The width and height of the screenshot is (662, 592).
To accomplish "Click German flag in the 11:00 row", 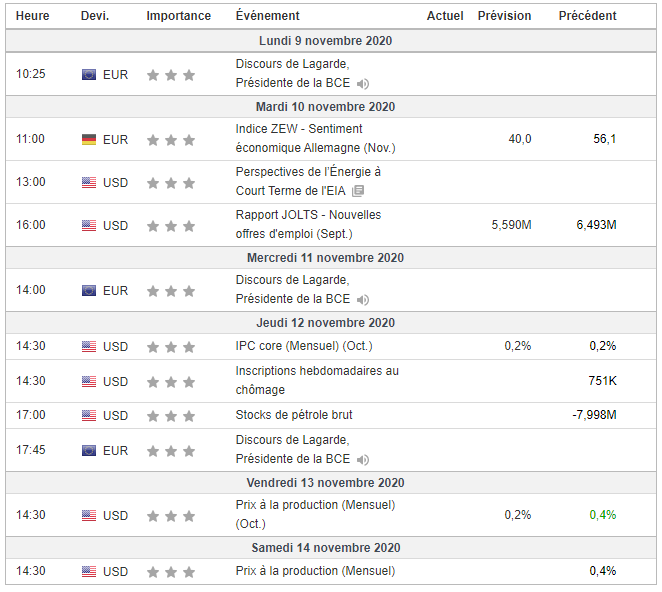I will tap(89, 139).
